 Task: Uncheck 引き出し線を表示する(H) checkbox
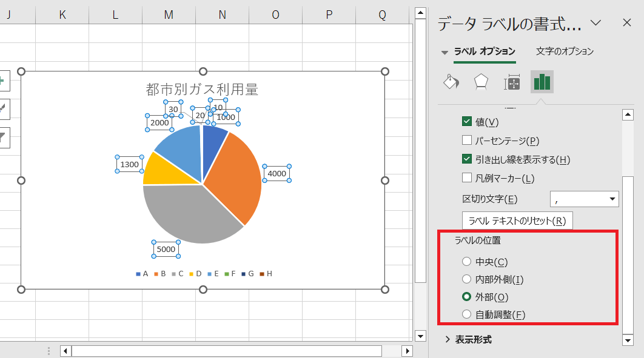(x=466, y=159)
